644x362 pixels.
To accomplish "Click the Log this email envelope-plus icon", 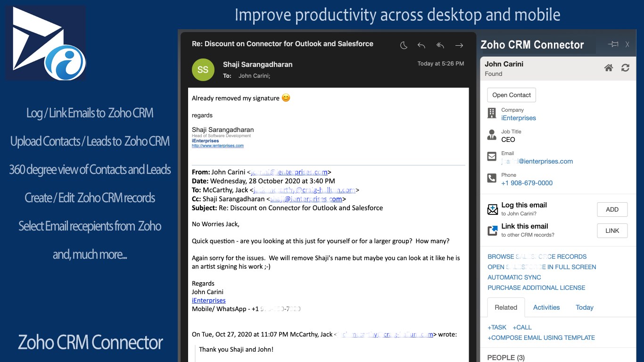I will (492, 209).
